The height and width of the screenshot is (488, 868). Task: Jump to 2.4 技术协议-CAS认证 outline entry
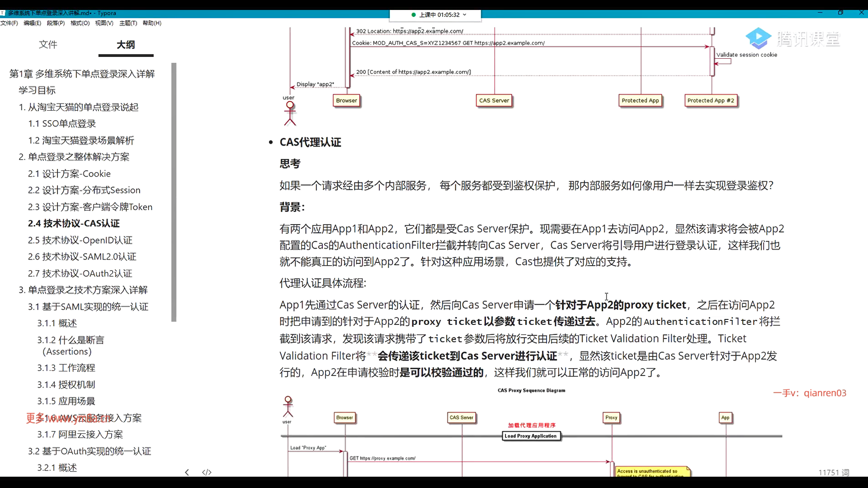74,223
